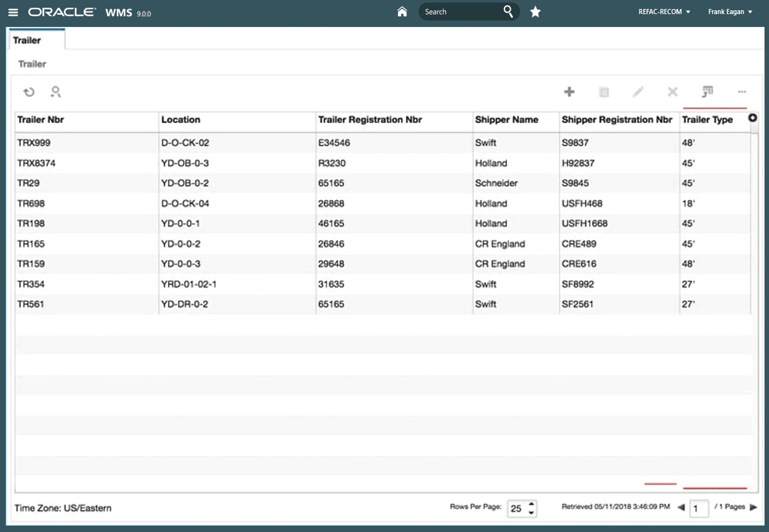Viewport: 769px width, 532px height.
Task: Select the TRX8374 trailer row
Action: tap(37, 163)
